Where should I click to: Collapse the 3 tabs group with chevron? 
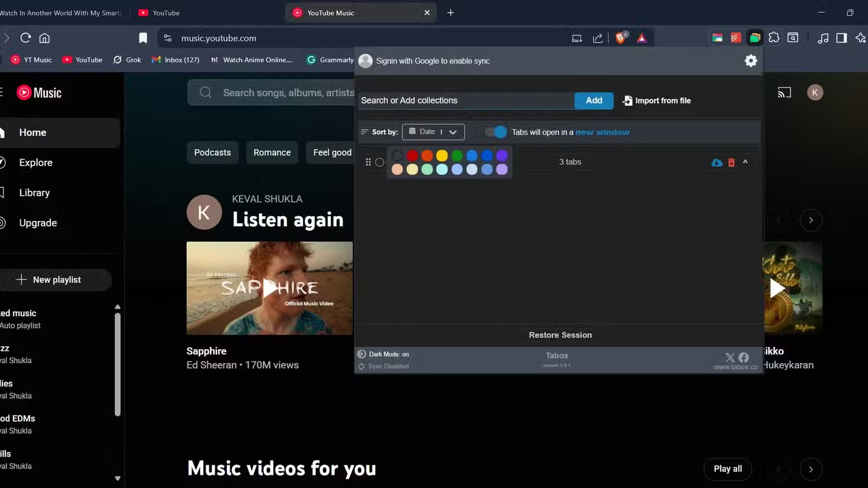[x=745, y=162]
